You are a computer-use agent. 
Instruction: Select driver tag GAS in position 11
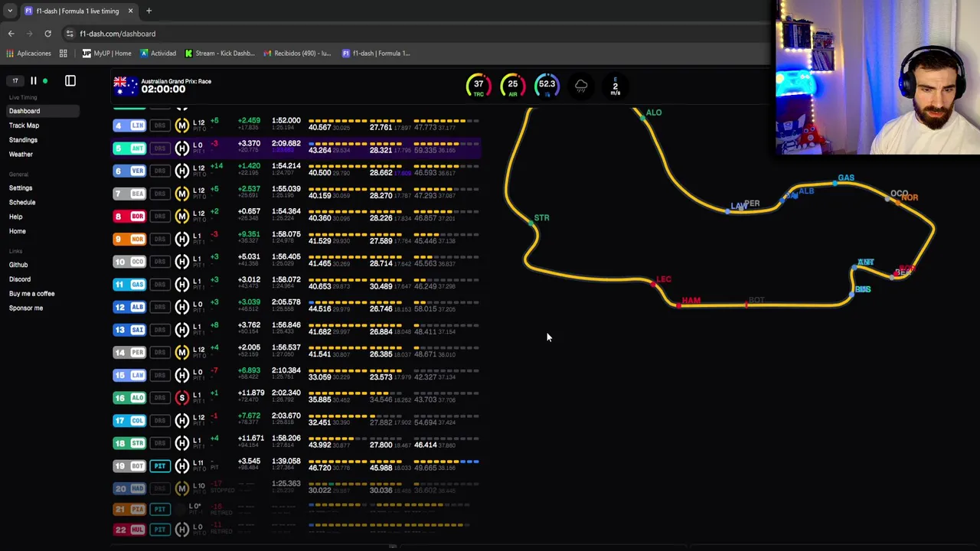click(x=129, y=285)
